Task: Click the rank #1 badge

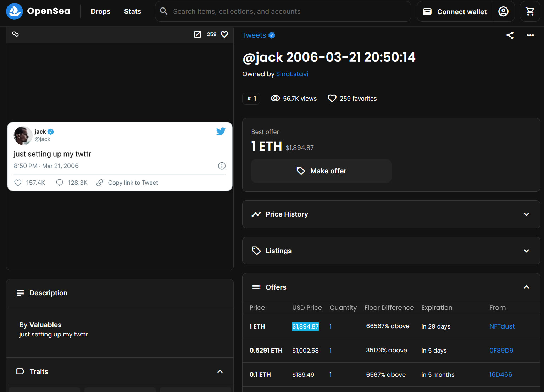Action: pos(251,99)
